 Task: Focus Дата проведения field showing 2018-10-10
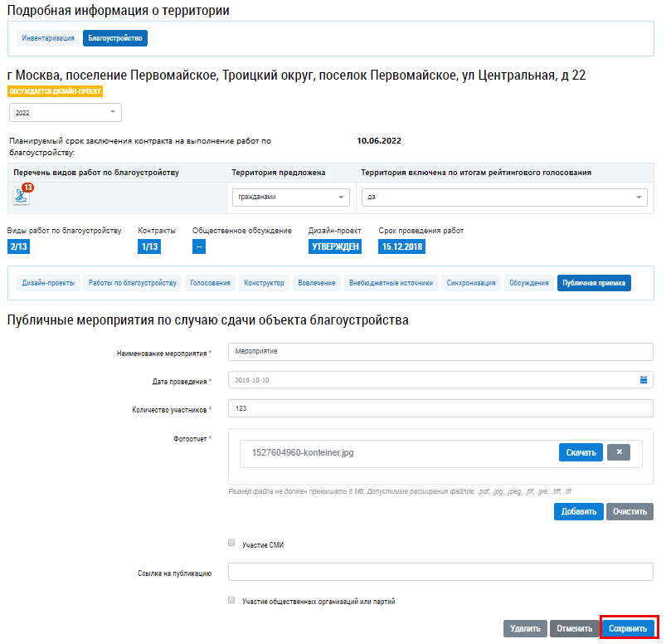[440, 379]
